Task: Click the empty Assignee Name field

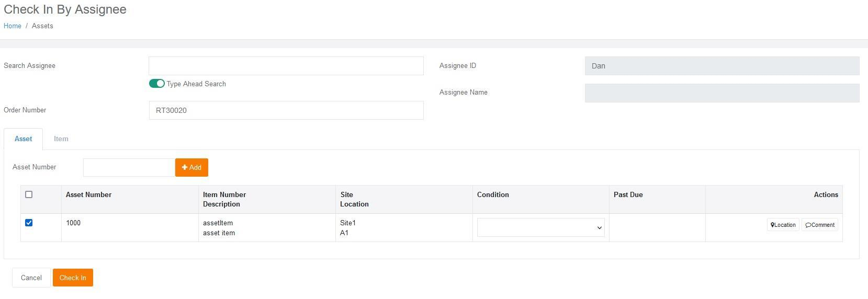Action: pos(722,93)
